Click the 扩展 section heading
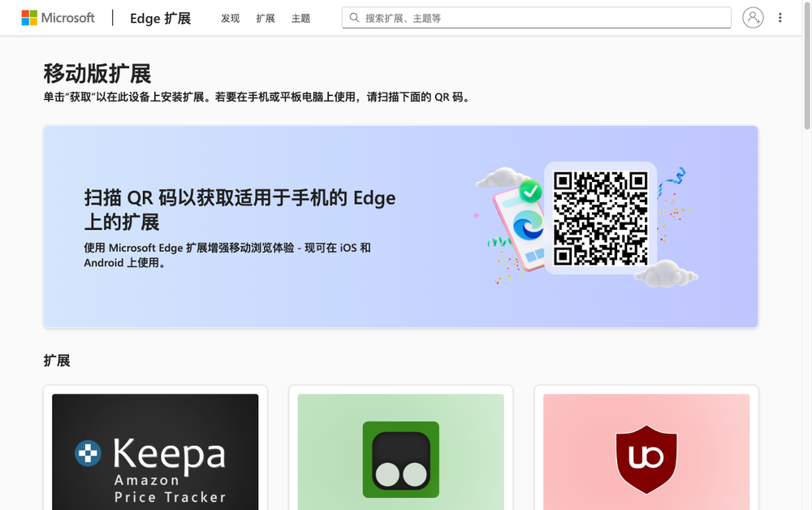Screen dimensions: 812x510 coord(57,361)
